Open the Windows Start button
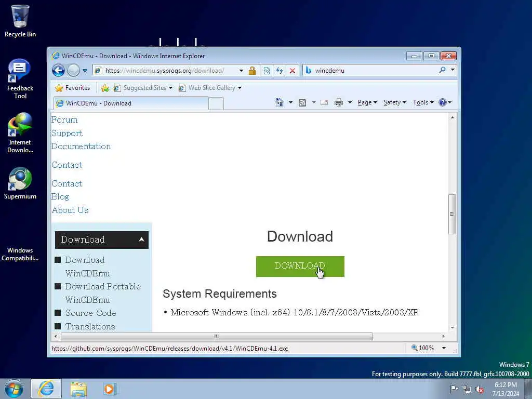532x399 pixels. 14,389
